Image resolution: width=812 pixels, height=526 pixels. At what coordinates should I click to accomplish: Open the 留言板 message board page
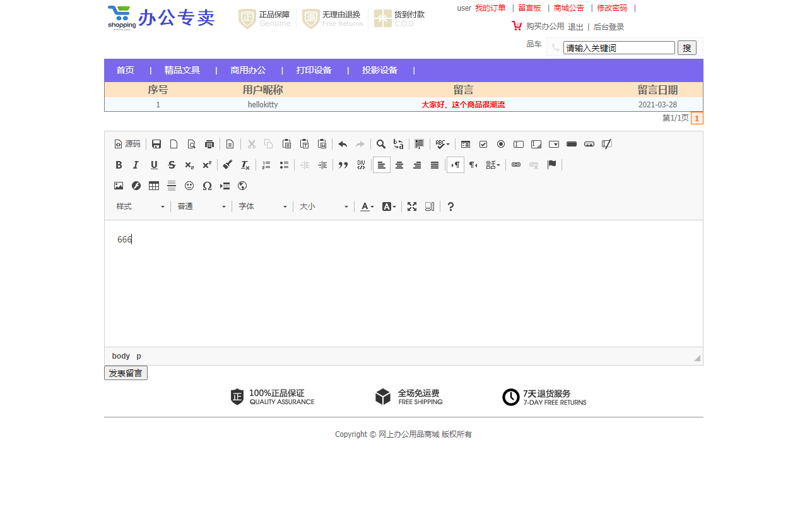[x=529, y=8]
